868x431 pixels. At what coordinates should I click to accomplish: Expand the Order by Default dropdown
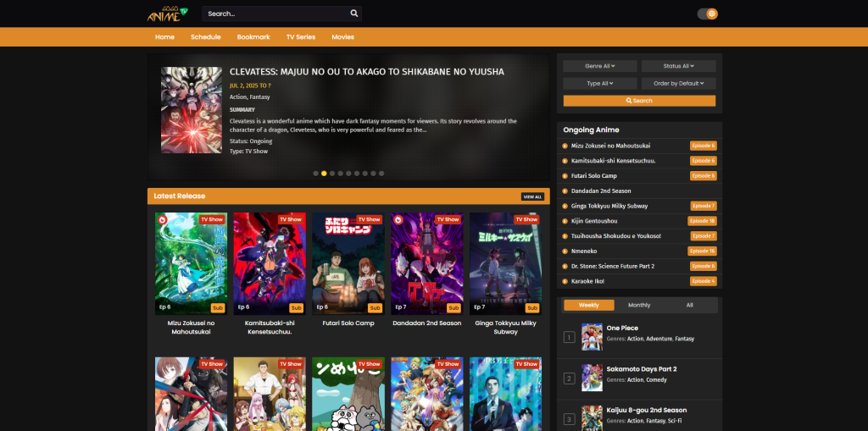(x=679, y=84)
